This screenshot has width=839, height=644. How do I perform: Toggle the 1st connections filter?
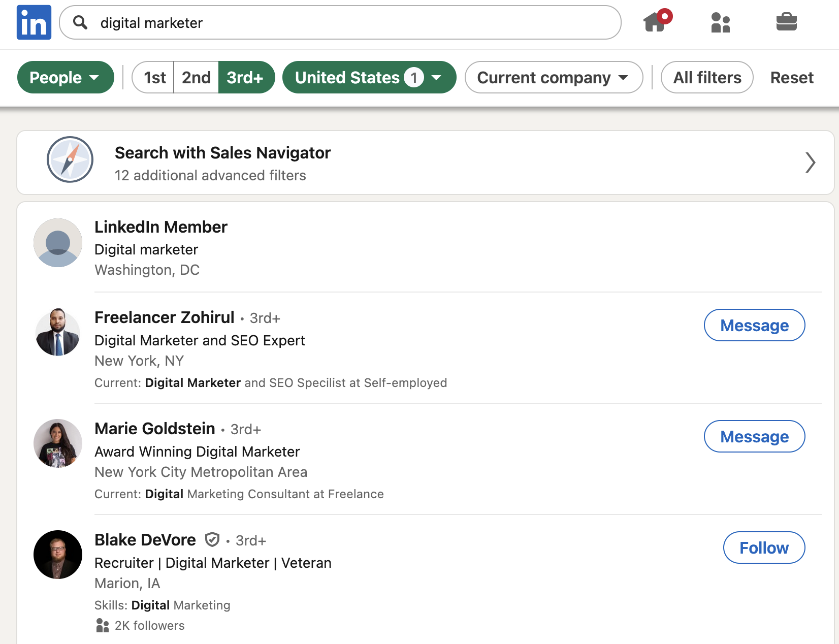click(153, 77)
